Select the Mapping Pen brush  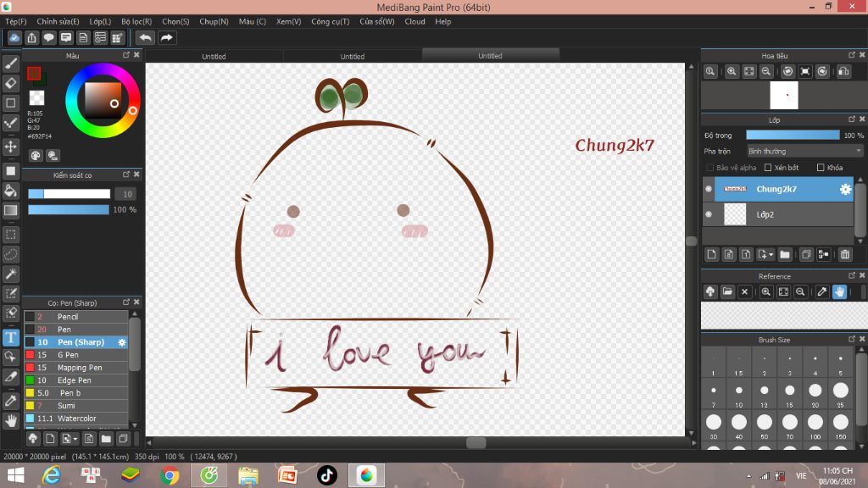click(x=76, y=368)
